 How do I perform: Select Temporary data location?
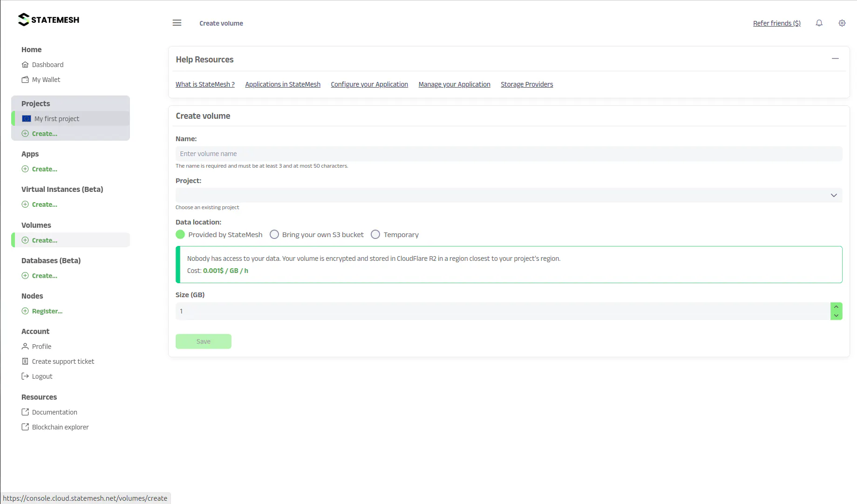(375, 234)
